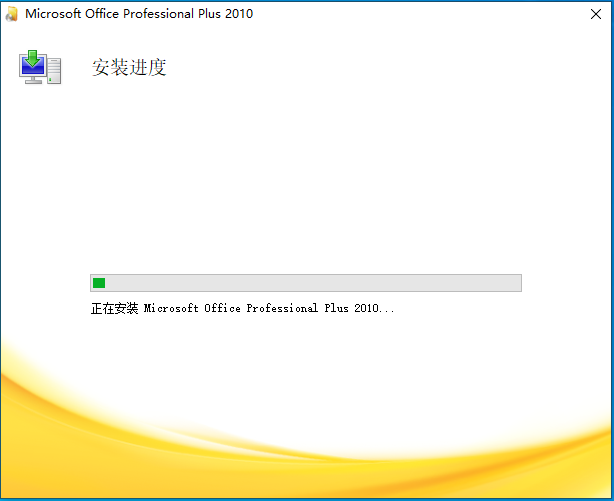The width and height of the screenshot is (614, 501).
Task: Click the 正在安装 status text
Action: [114, 308]
